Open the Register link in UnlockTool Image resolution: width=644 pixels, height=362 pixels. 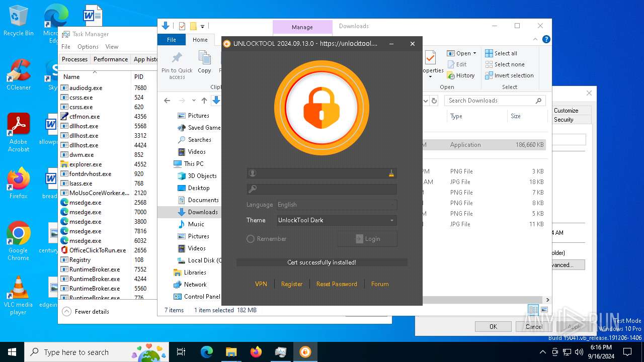coord(292,284)
